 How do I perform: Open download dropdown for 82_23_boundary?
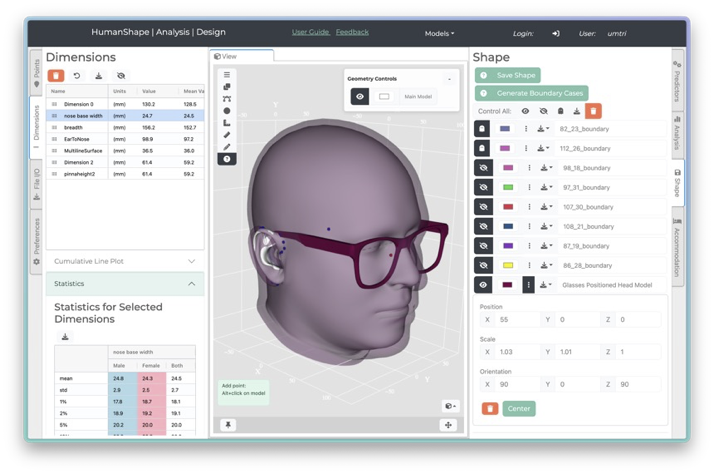[543, 129]
